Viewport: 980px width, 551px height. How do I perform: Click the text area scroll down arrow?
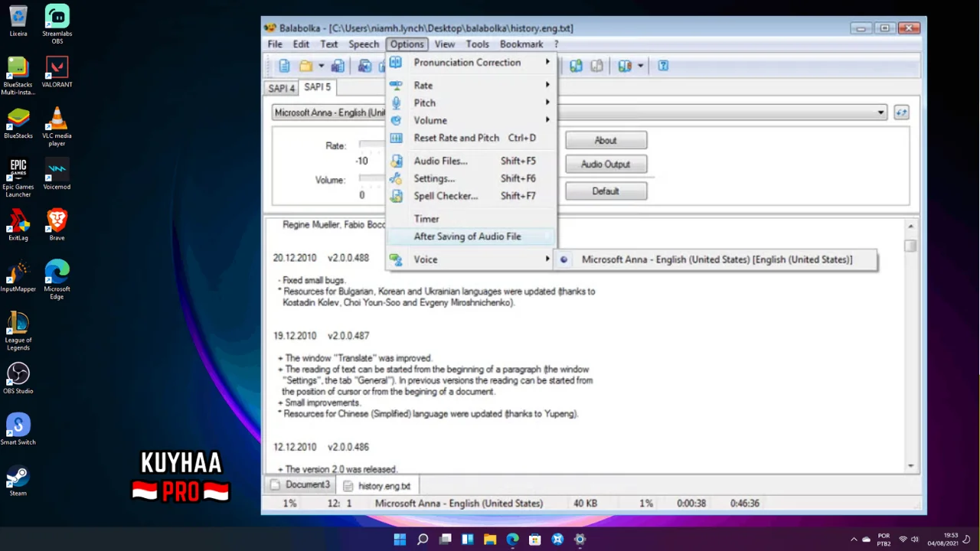coord(910,465)
